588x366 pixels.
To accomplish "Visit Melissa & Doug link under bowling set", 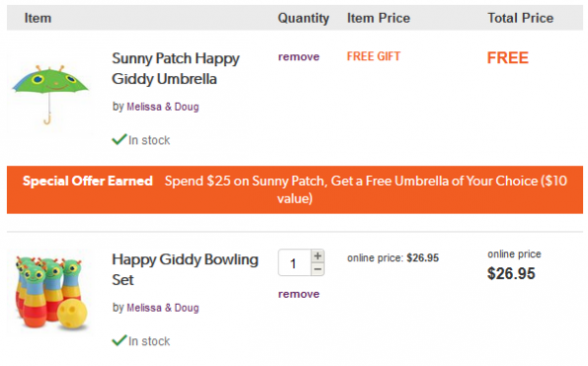I will (163, 308).
